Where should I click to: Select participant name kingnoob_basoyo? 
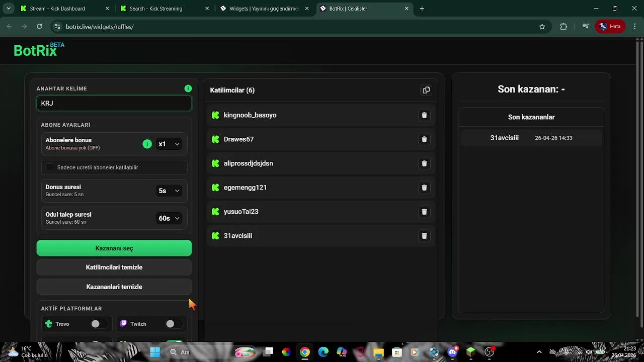(x=250, y=115)
